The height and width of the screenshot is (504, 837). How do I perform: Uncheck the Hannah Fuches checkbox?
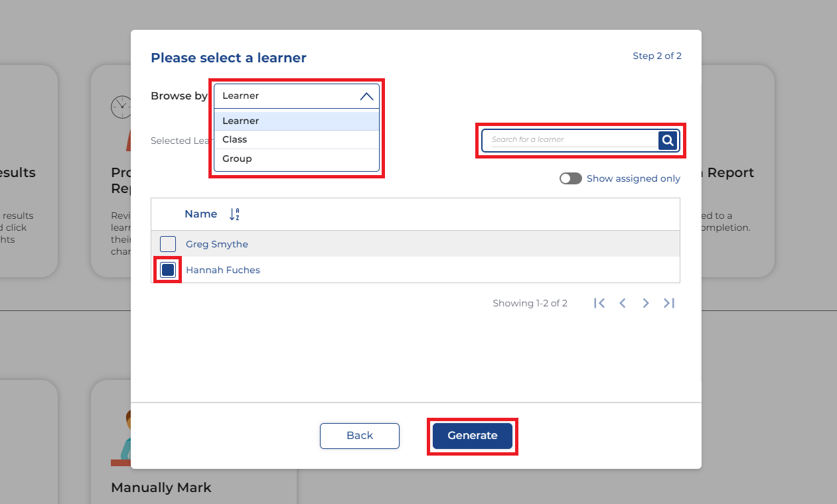pos(168,270)
